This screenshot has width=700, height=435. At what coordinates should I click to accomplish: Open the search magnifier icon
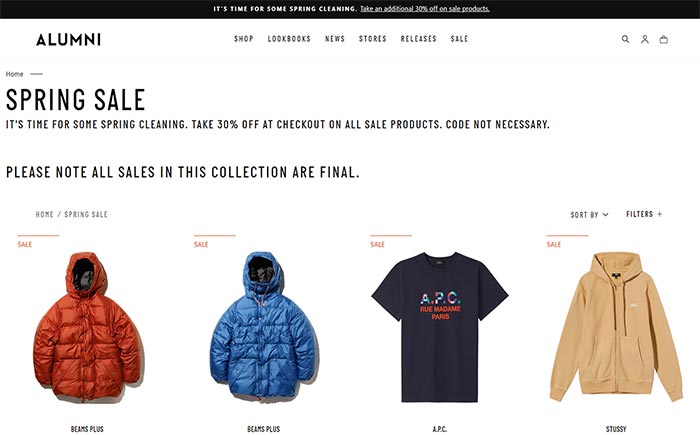click(625, 39)
